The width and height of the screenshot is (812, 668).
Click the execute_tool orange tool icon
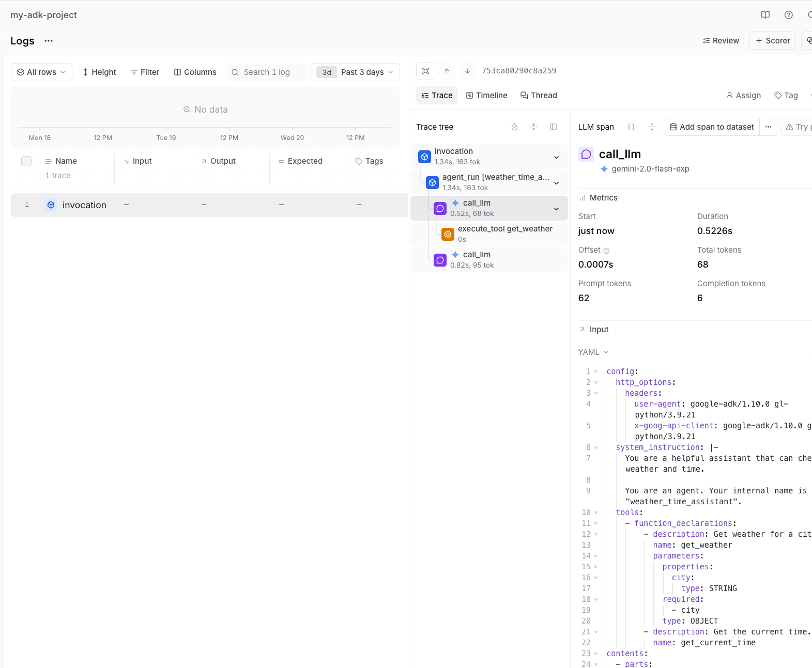[448, 234]
